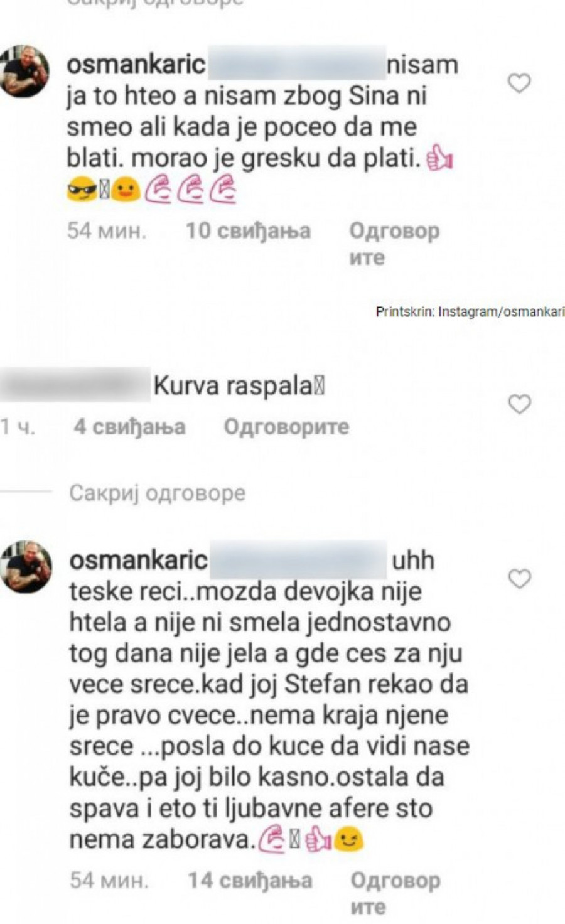Open blurred mention in bottom osmankaric reply
This screenshot has width=565, height=924.
pos(298,559)
